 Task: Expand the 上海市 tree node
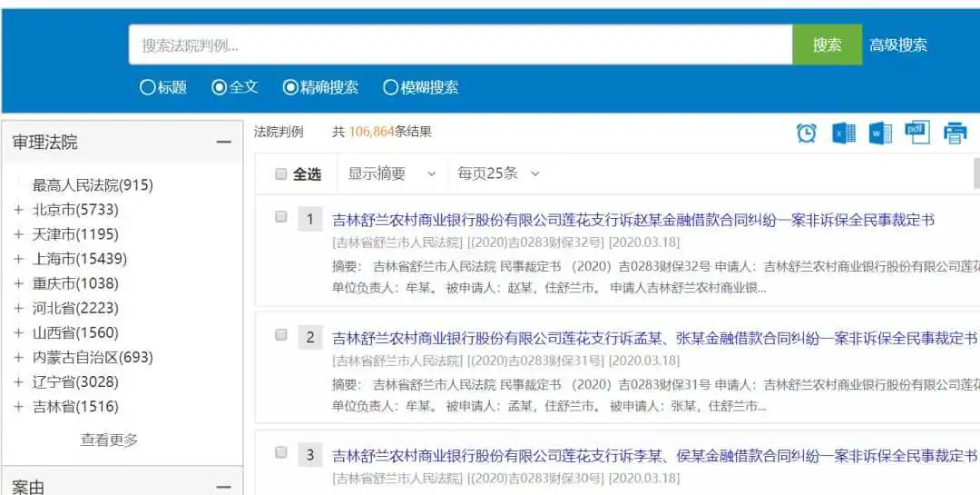tap(19, 259)
